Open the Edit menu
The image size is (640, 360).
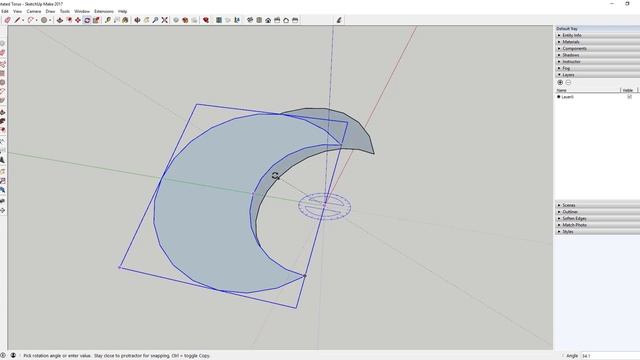click(5, 11)
